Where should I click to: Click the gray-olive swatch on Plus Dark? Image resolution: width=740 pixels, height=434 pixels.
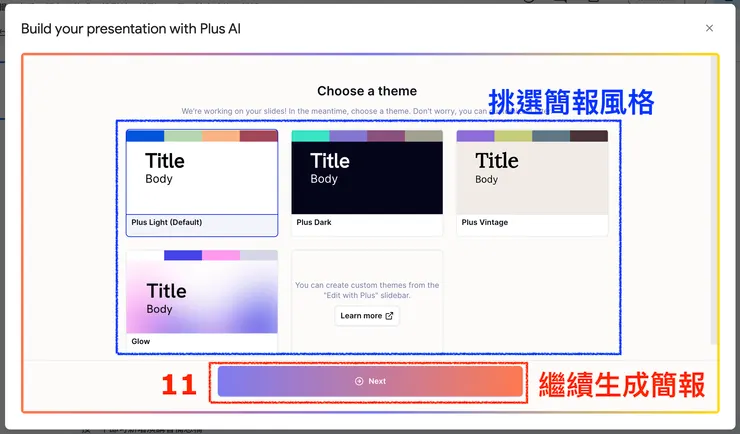[424, 136]
